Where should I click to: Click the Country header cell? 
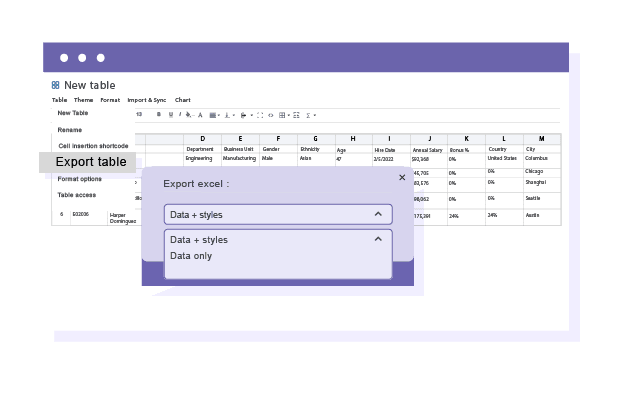(x=504, y=149)
